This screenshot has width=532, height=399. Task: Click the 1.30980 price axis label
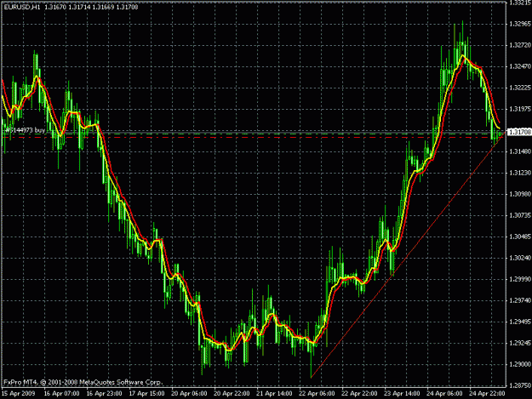tap(520, 194)
